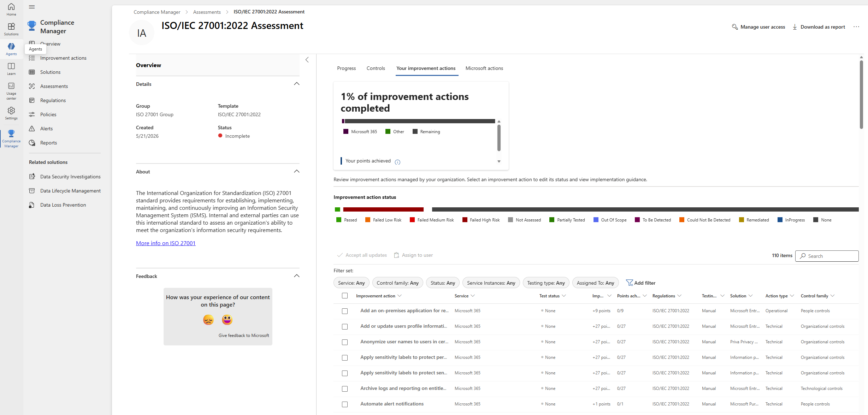Viewport: 868px width, 415px height.
Task: Click the Assign to user button
Action: [413, 255]
